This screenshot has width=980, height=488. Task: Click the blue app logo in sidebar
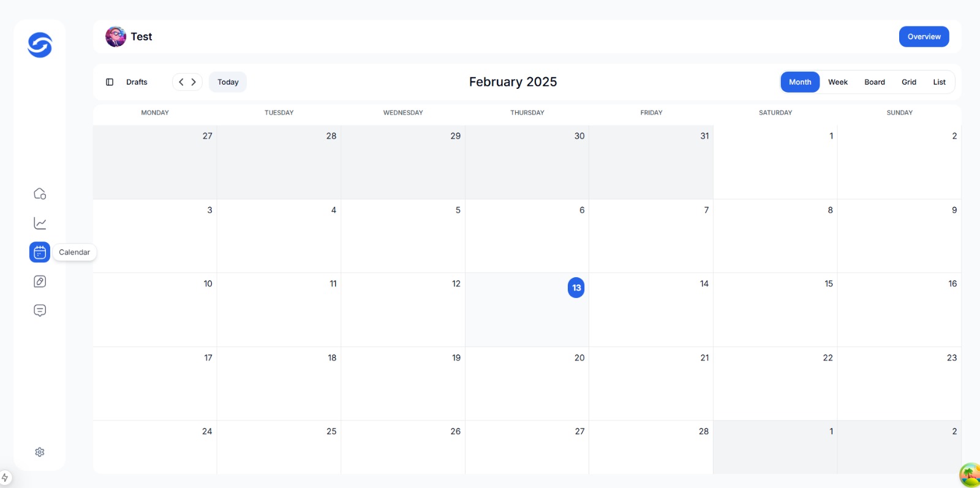pyautogui.click(x=40, y=45)
